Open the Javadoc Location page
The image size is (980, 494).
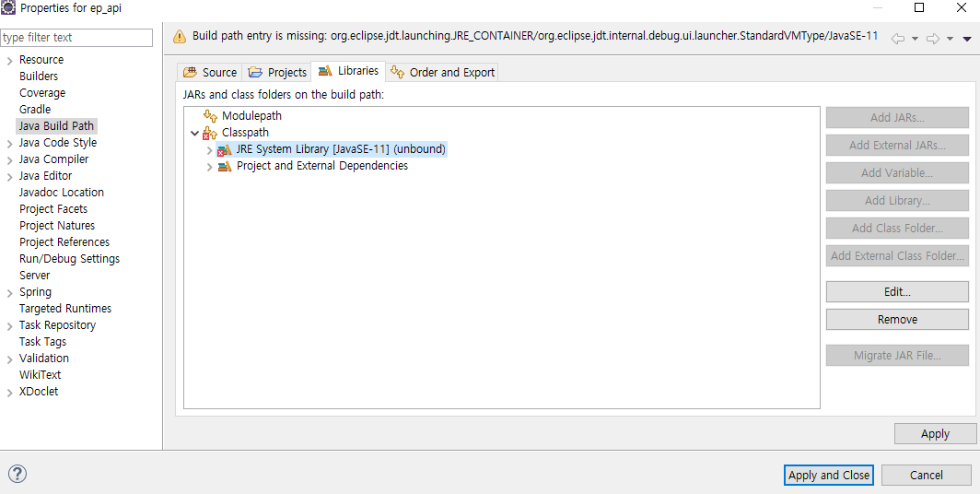point(61,192)
